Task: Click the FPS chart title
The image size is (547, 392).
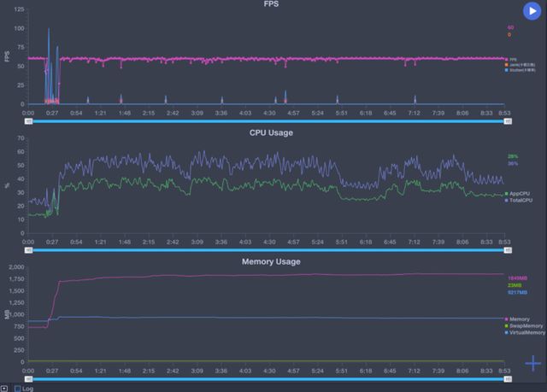Action: 270,4
